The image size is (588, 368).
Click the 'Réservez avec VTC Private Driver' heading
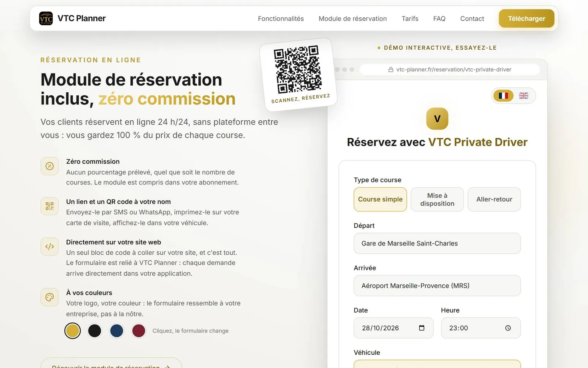point(437,142)
